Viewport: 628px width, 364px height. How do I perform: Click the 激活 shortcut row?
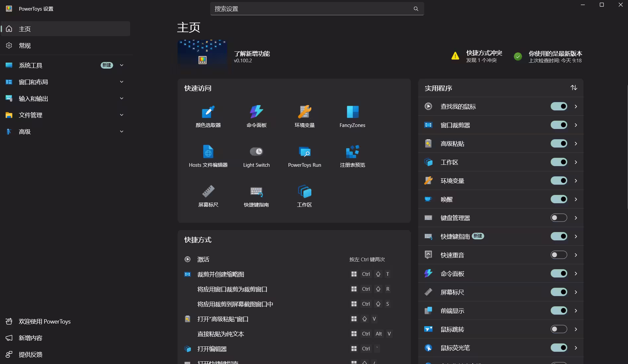[x=294, y=259]
